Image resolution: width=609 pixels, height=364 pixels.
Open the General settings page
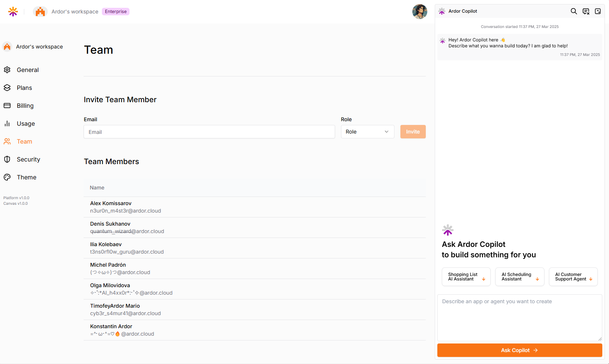click(28, 70)
